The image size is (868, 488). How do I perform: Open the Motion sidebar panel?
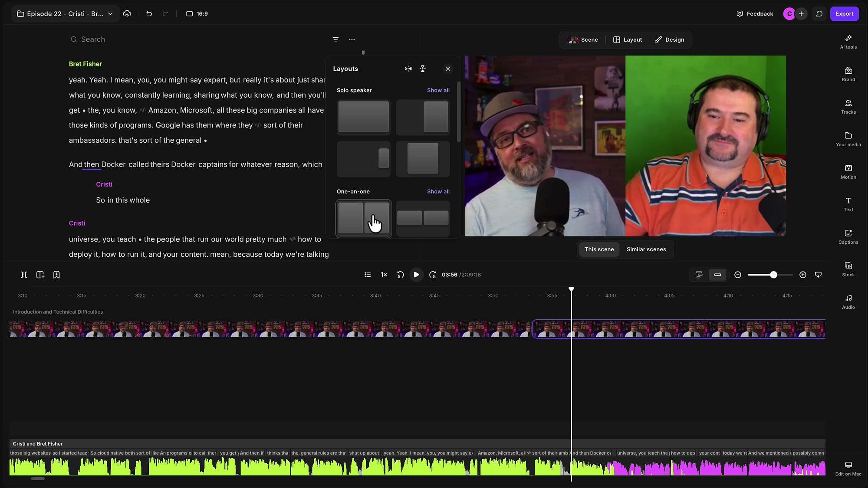coord(848,172)
